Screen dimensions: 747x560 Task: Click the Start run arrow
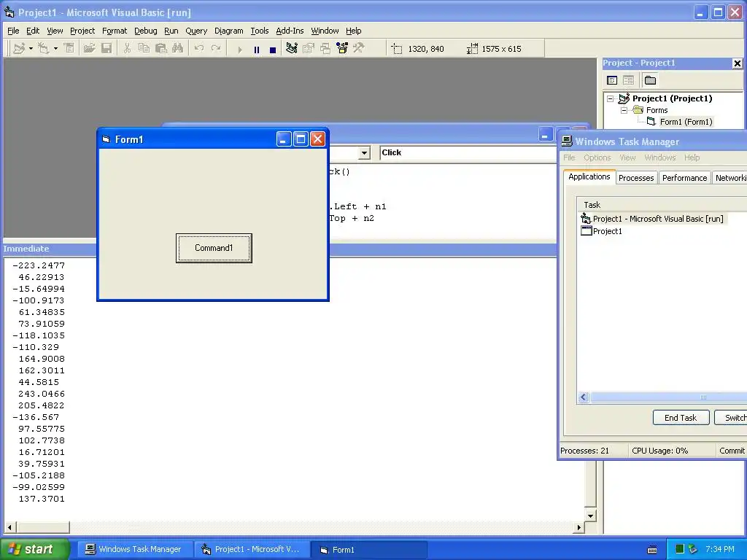[239, 49]
